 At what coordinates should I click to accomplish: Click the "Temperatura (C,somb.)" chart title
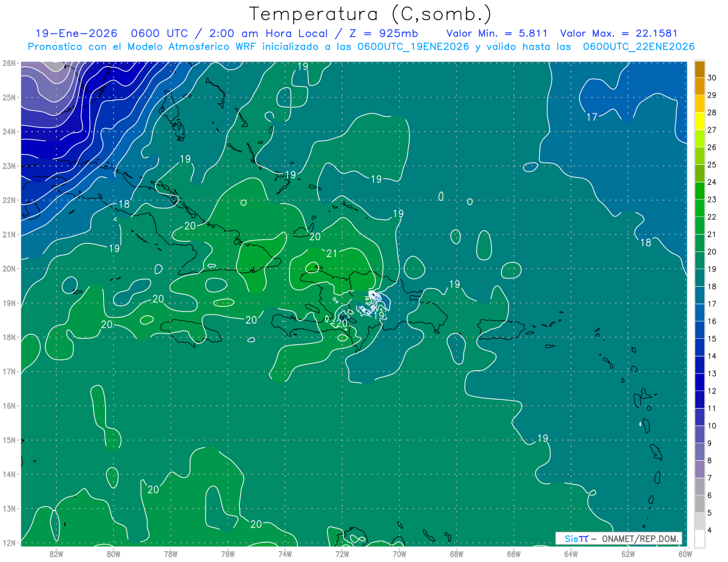click(x=371, y=13)
